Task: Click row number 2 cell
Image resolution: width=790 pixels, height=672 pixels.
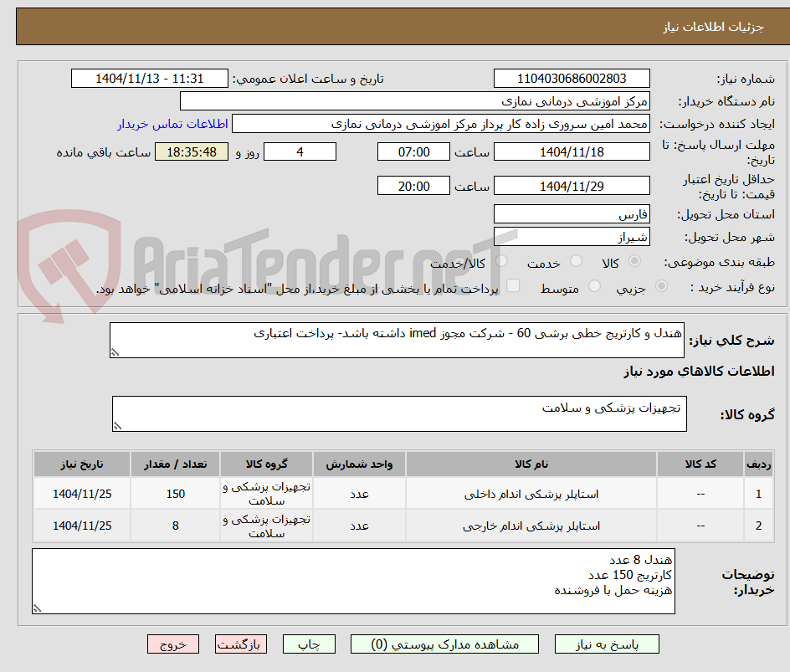Action: pos(759,526)
